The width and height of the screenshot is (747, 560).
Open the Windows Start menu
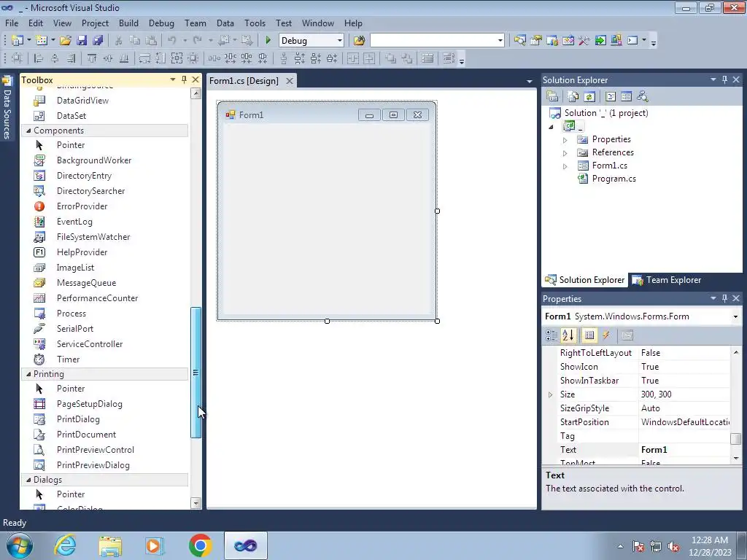(20, 545)
